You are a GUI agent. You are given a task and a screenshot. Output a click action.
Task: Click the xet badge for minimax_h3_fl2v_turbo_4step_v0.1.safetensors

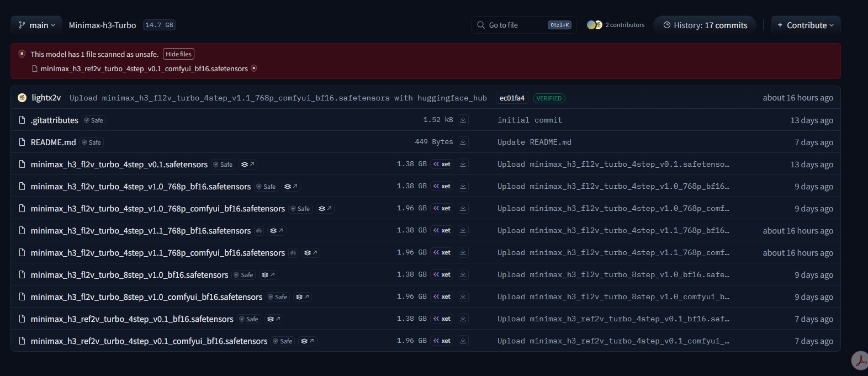click(442, 164)
